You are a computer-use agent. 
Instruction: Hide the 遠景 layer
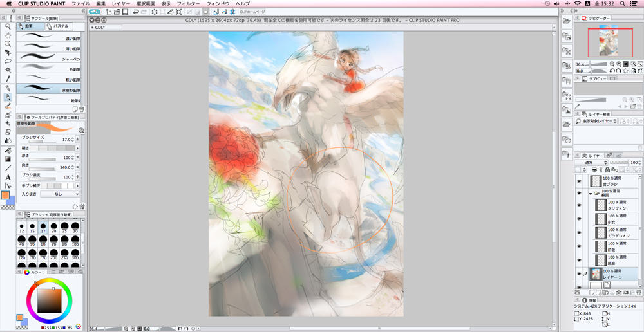pyautogui.click(x=579, y=260)
